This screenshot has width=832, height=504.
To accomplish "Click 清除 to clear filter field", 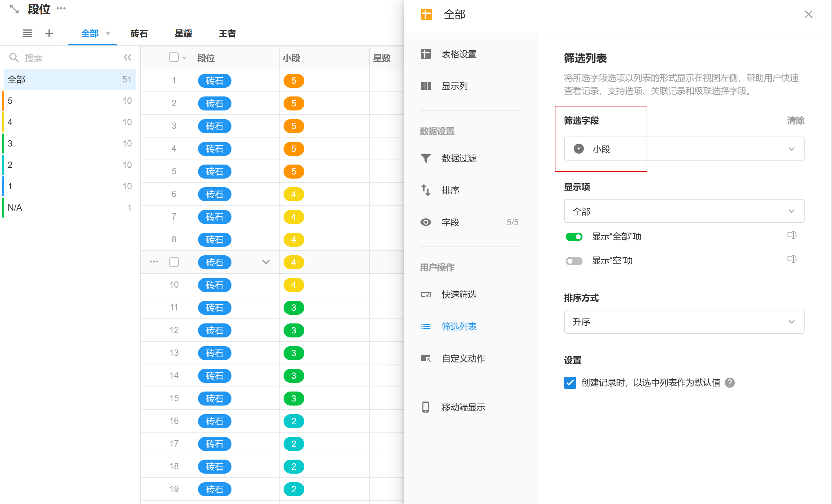I will tap(795, 120).
